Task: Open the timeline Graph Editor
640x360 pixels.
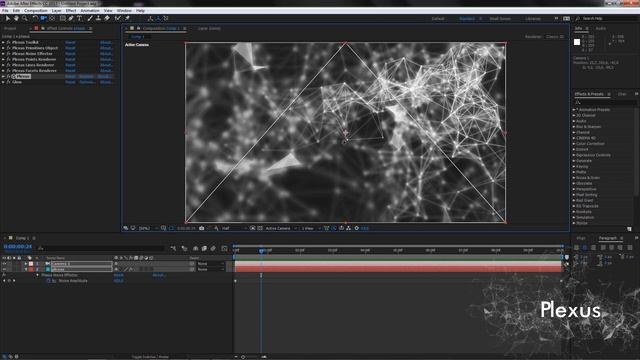Action: click(224, 248)
